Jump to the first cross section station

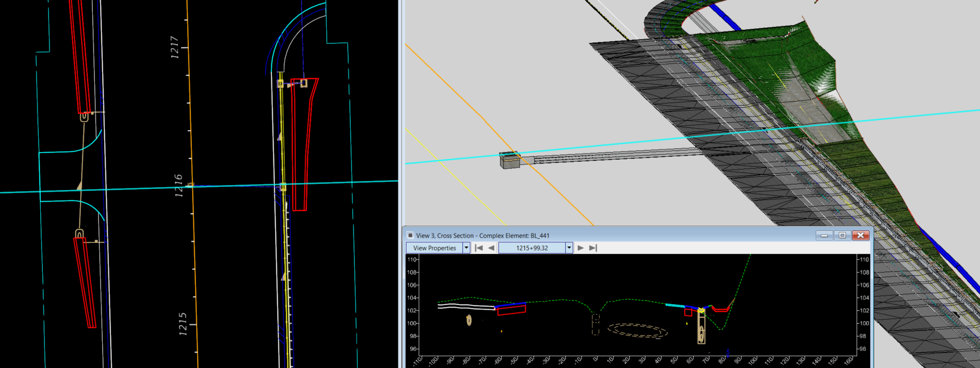click(479, 248)
